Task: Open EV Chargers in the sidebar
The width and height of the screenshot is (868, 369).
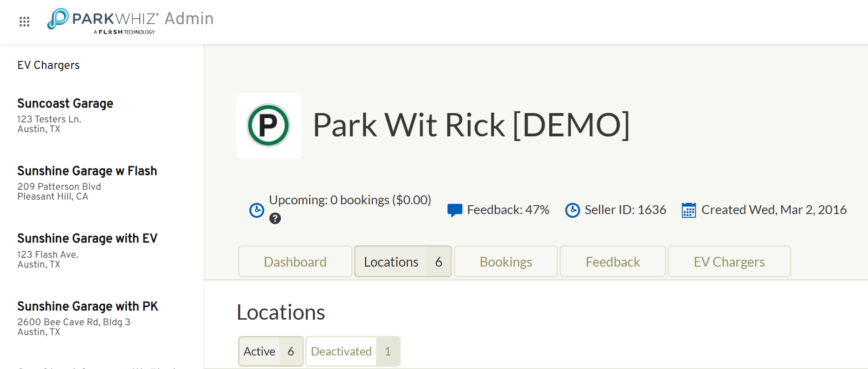Action: [x=48, y=65]
